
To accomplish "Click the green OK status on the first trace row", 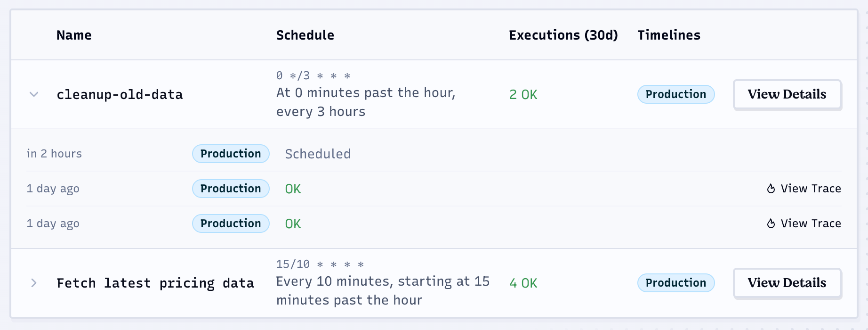I will coord(292,188).
